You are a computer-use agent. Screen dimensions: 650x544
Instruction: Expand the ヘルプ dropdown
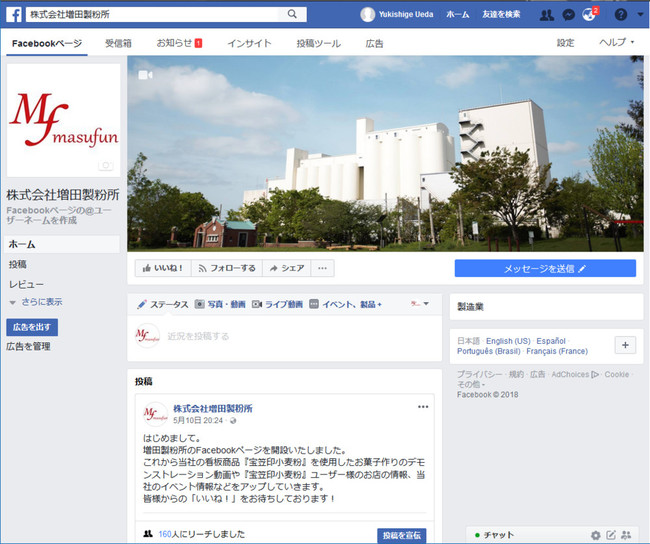616,42
